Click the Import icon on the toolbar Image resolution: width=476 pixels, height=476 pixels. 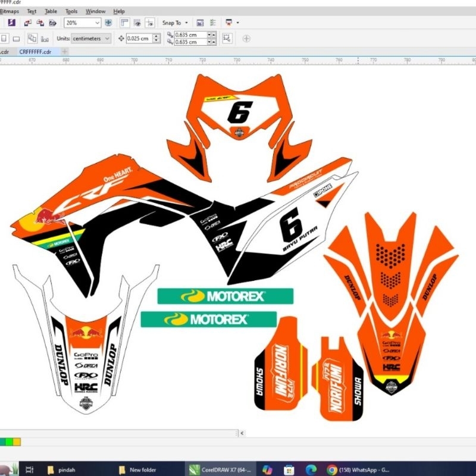tap(27, 23)
